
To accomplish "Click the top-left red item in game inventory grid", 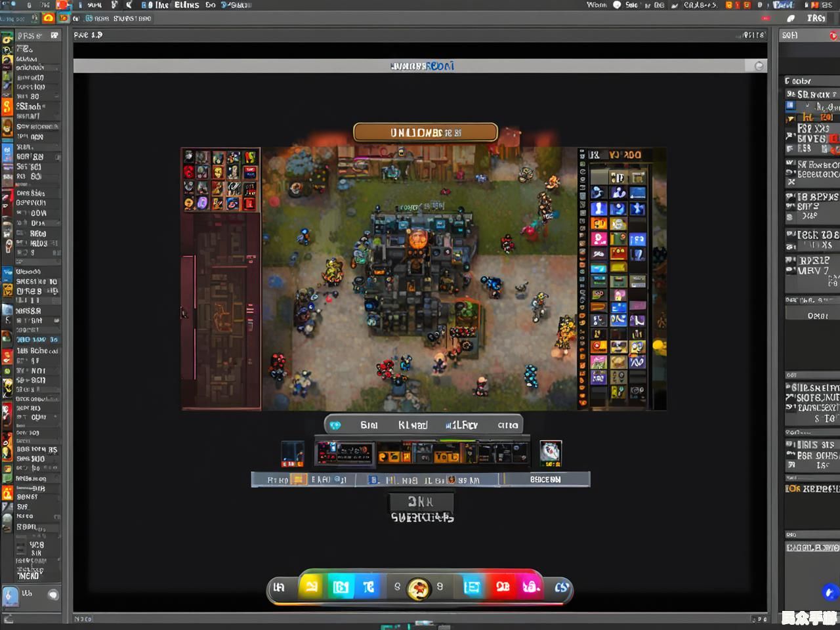I will click(x=189, y=172).
